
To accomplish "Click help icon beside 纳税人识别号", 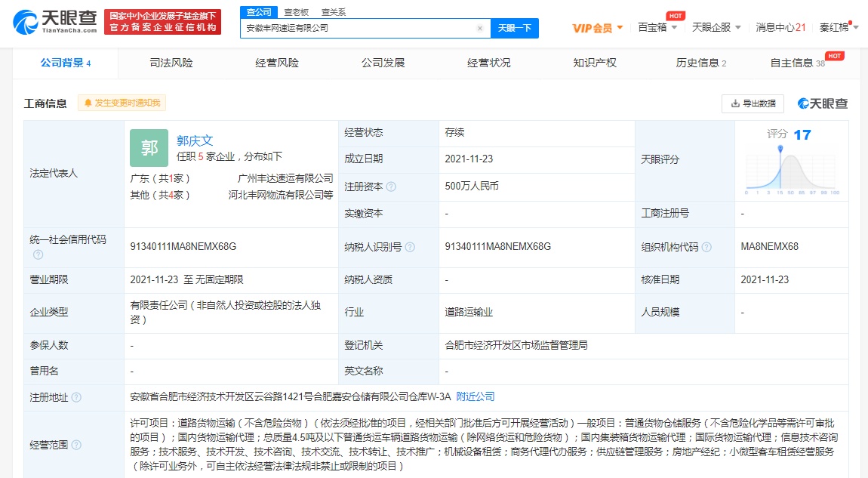I will click(409, 247).
